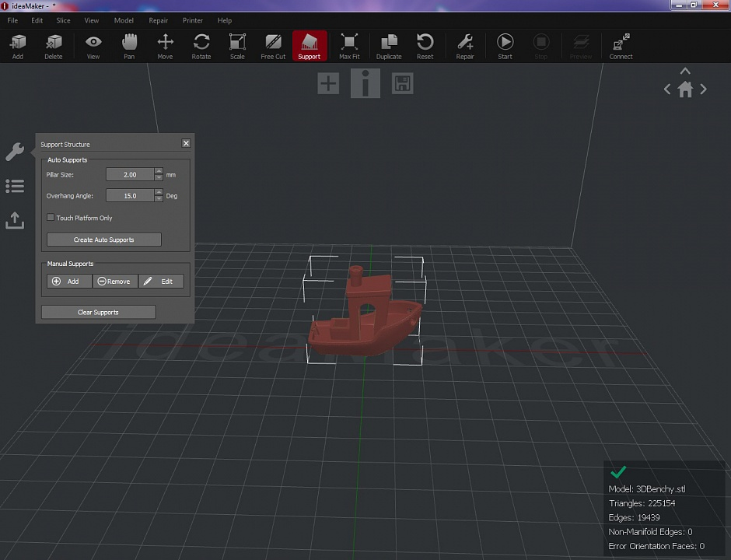
Task: Enable the Touch Platform Only checkbox
Action: [x=51, y=218]
